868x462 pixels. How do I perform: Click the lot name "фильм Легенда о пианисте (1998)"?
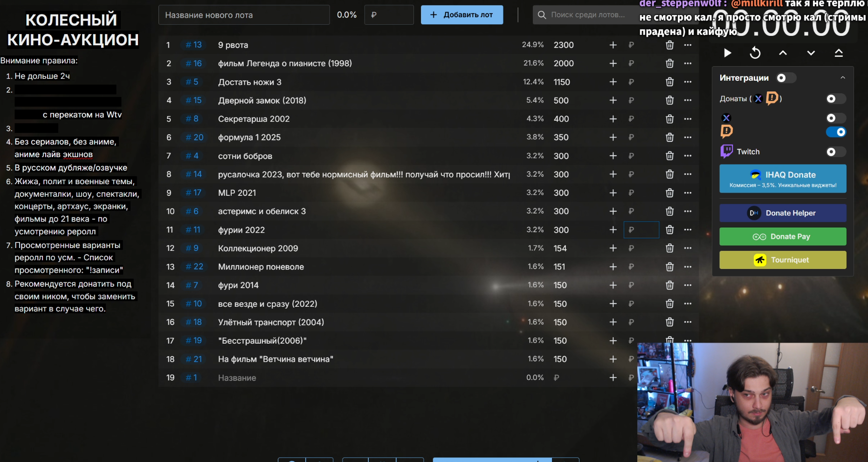tap(285, 63)
